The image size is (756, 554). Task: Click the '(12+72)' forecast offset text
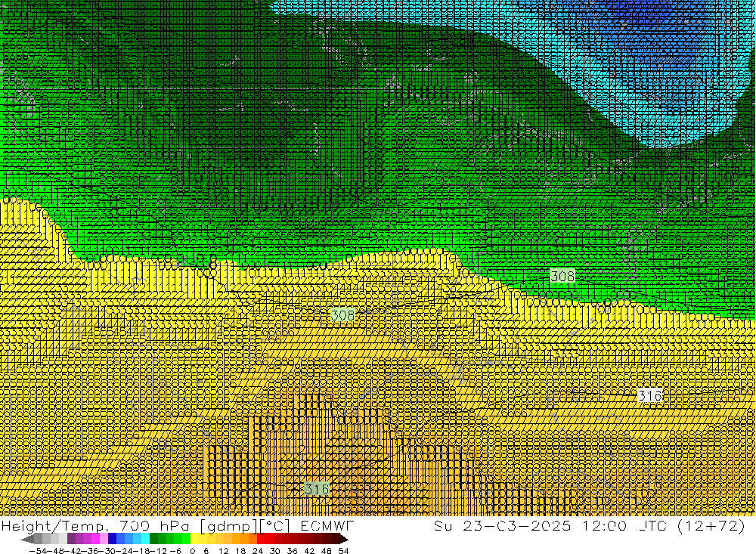coord(711,525)
